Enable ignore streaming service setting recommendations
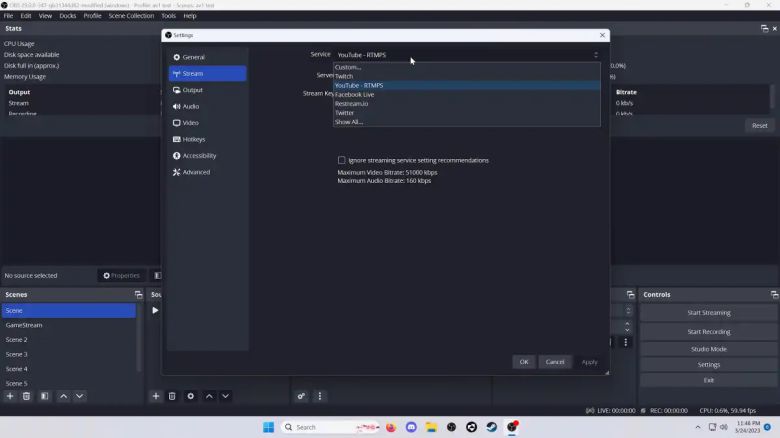Screen dimensions: 780x438 tap(342, 160)
